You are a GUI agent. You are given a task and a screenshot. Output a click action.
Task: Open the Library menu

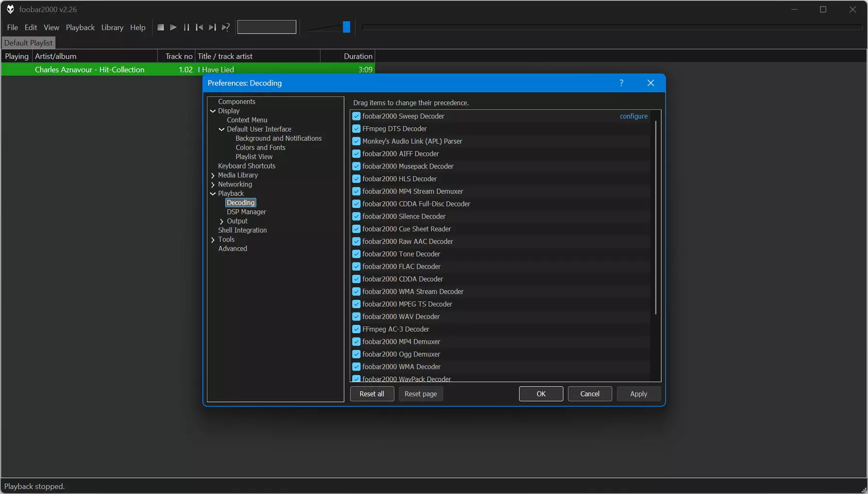112,28
